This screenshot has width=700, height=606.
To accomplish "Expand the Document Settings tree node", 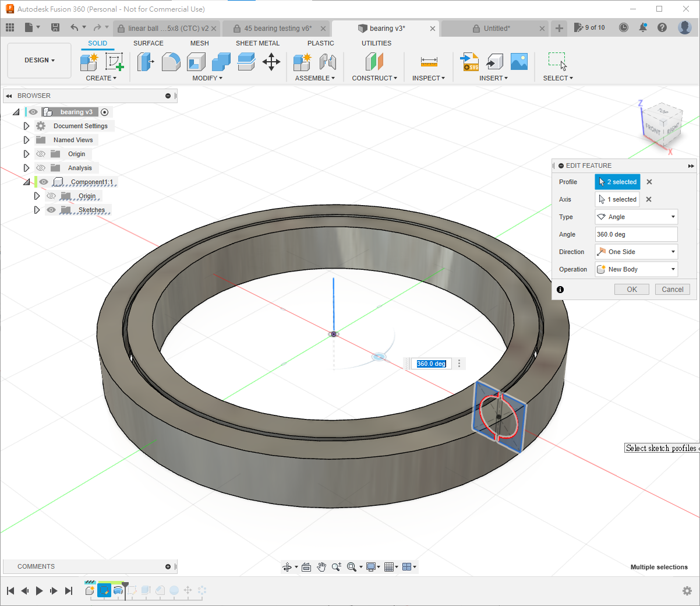I will (26, 126).
